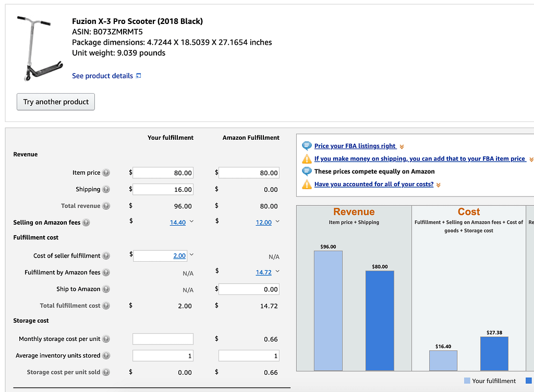Image resolution: width=534 pixels, height=392 pixels.
Task: Open the 12.00 Amazon selling fees link
Action: [263, 223]
